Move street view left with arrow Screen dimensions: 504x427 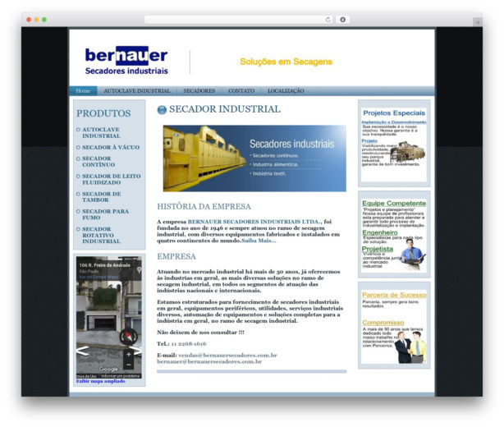[x=82, y=351]
